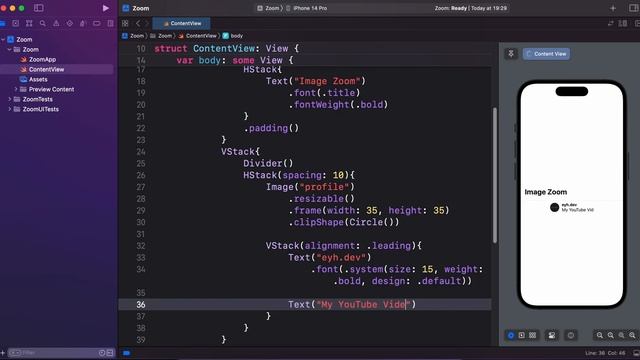Toggle source control status filter icon
640x360 pixels.
click(x=110, y=353)
